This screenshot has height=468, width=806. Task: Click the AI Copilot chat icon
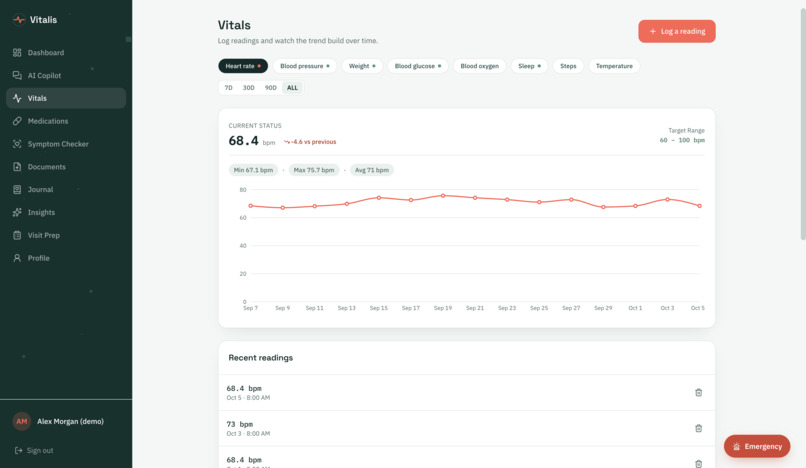tap(17, 75)
